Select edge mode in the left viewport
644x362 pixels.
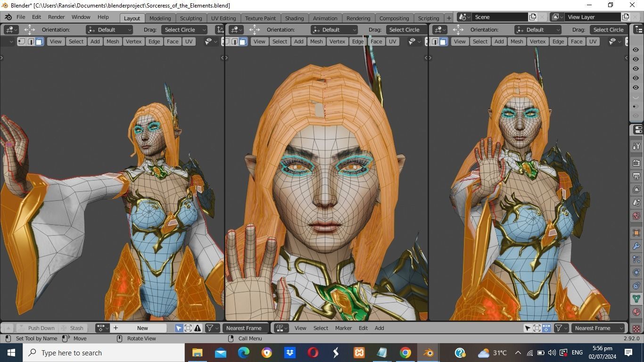[31, 41]
